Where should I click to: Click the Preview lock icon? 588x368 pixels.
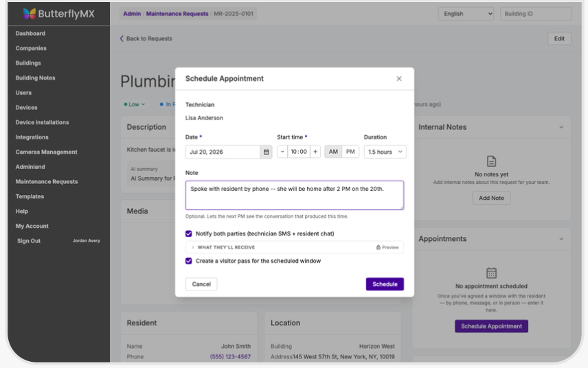pos(378,247)
